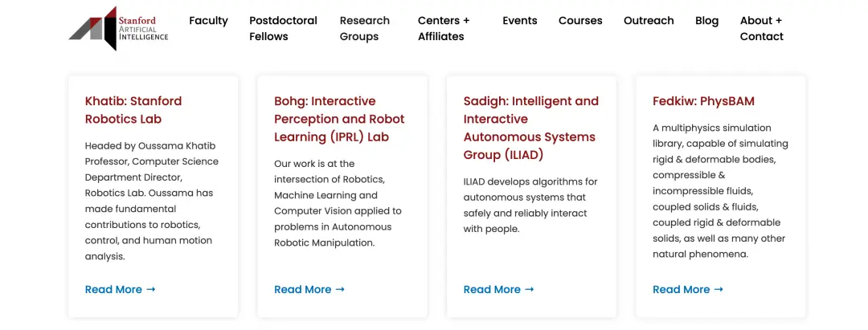The image size is (868, 330).
Task: Expand the About + Contact menu
Action: pyautogui.click(x=761, y=28)
